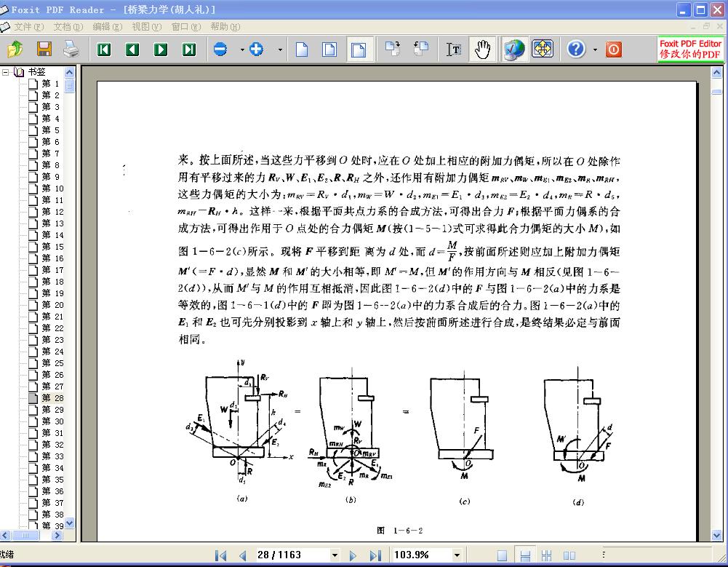
Task: Select the Hand tool
Action: point(482,49)
